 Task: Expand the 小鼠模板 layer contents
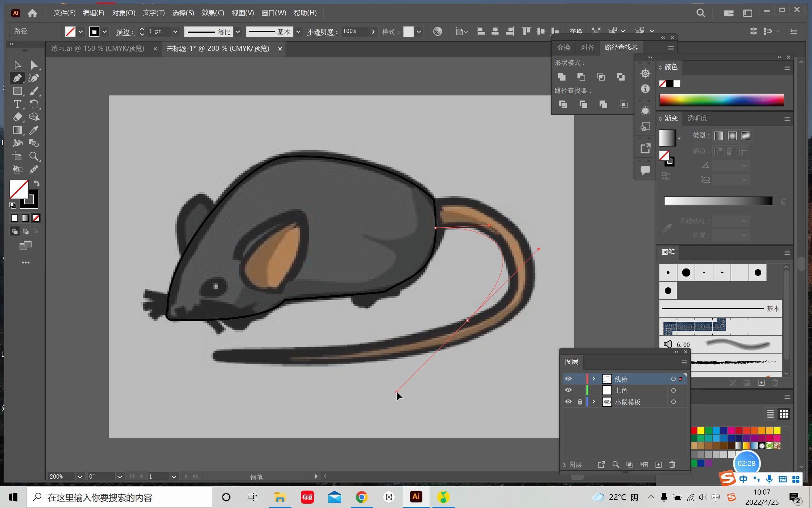click(594, 402)
